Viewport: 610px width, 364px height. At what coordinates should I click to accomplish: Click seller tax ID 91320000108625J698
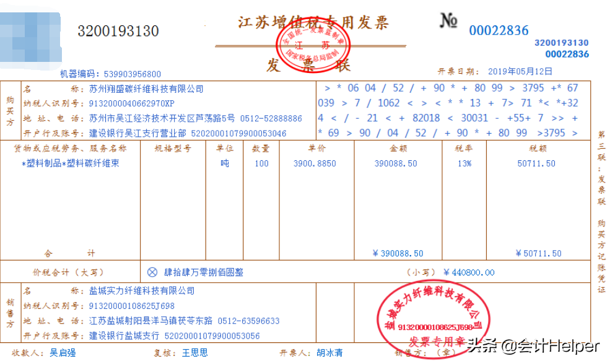pos(131,306)
